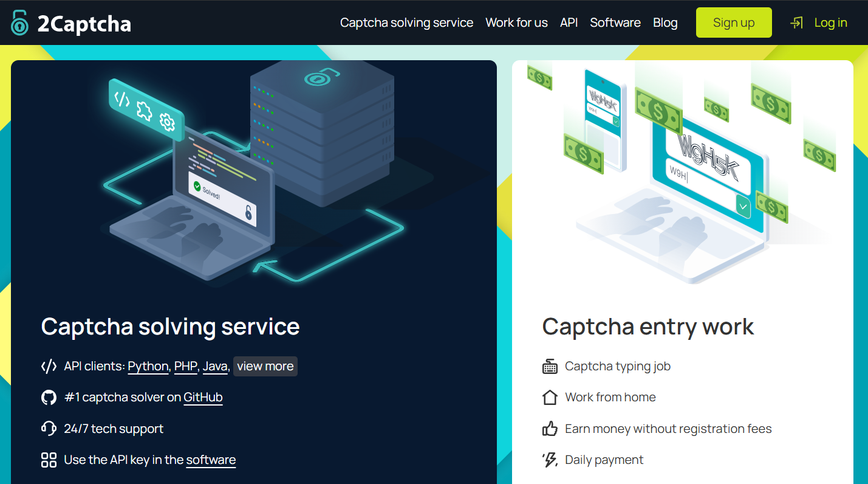This screenshot has width=868, height=484.
Task: Follow the GitHub link
Action: coord(203,397)
